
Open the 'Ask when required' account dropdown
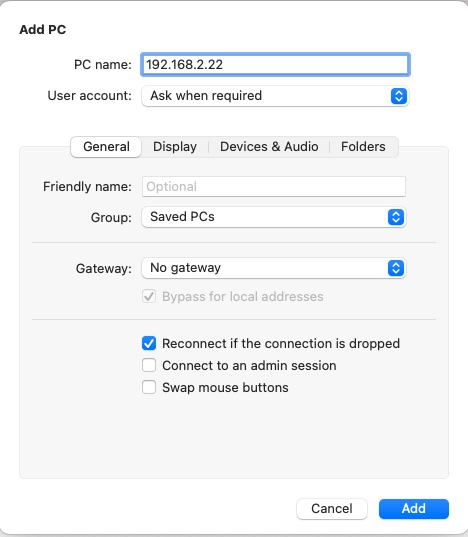(x=275, y=96)
